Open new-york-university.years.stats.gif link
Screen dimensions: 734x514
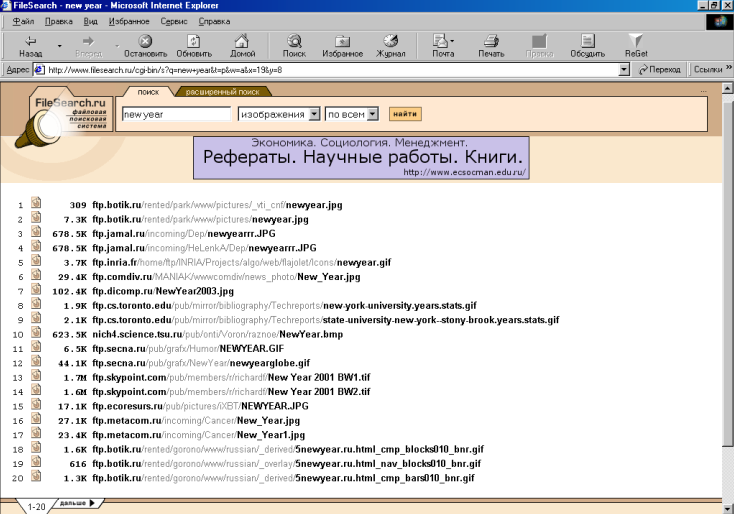pos(284,306)
